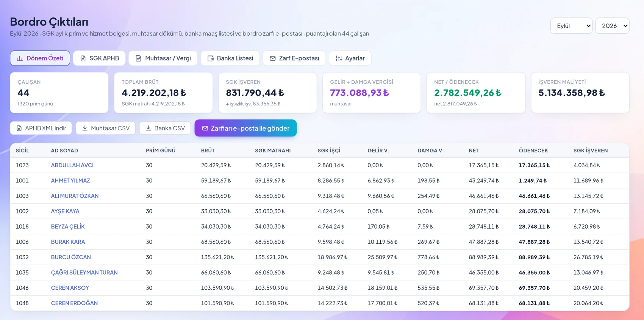Image resolution: width=644 pixels, height=320 pixels.
Task: Click the envelope icon on Zarfları e-posta button
Action: [205, 129]
